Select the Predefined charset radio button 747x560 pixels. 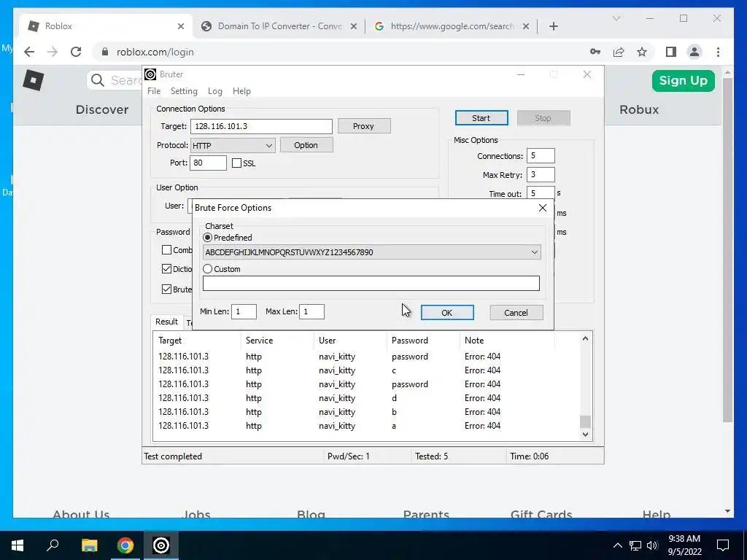click(x=208, y=237)
